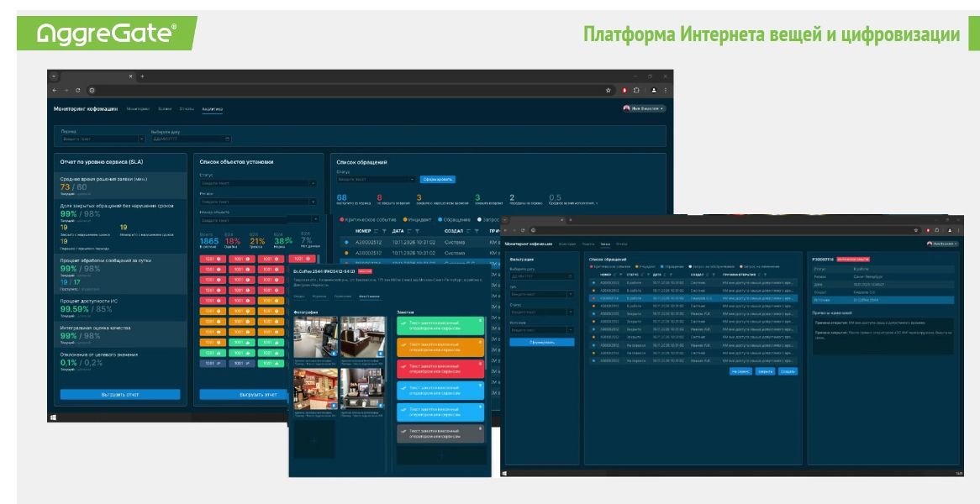Viewport: 980px width, 504px height.
Task: Click Выгрузить отчет under SLA report panel
Action: point(120,395)
